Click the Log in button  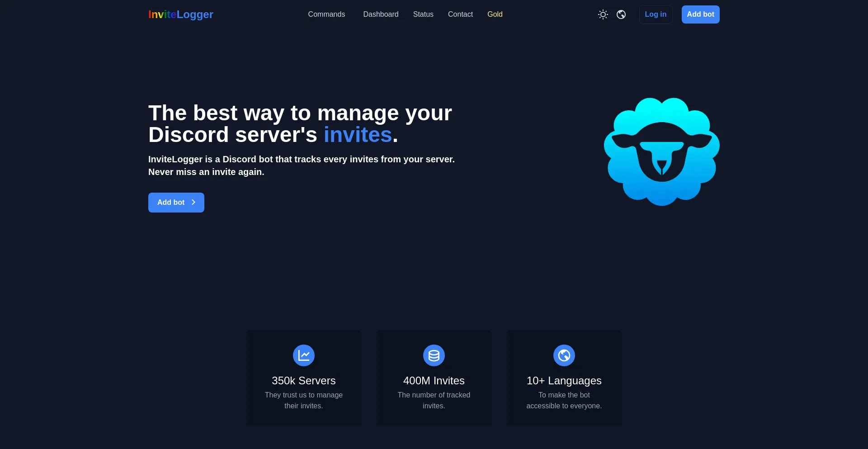pyautogui.click(x=656, y=14)
